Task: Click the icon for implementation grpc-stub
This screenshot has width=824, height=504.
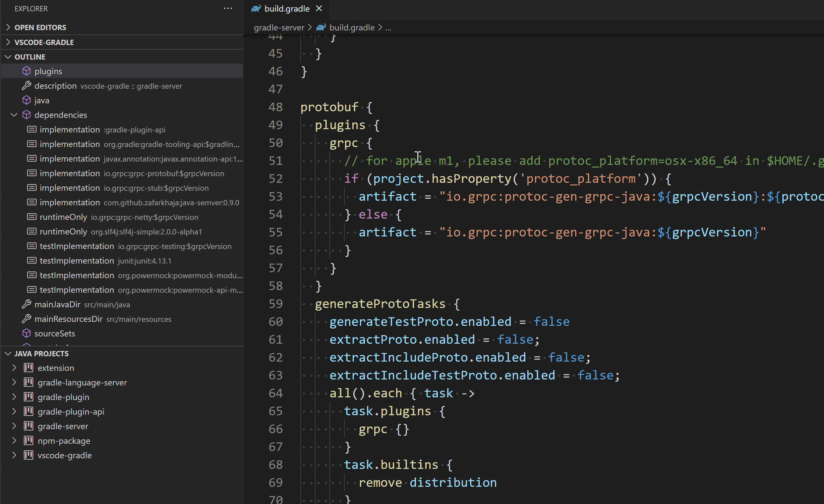Action: tap(32, 188)
